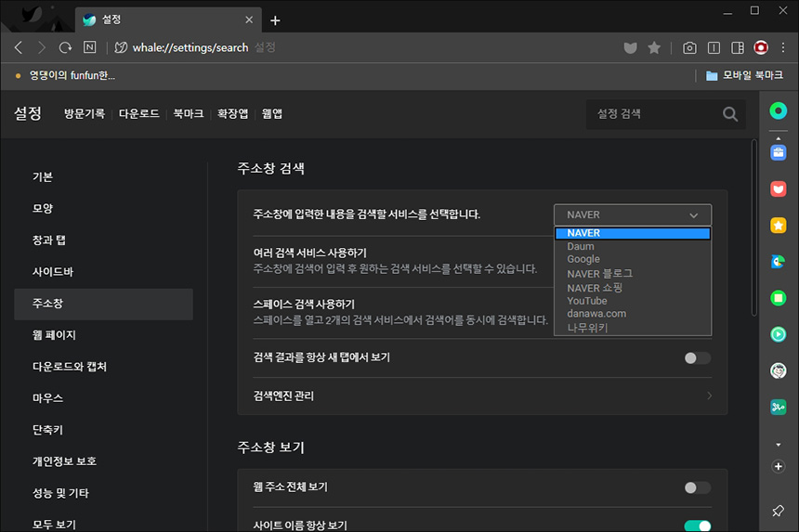Open the split-screen dual tab icon
Screen dimensions: 799x532
[x=714, y=48]
